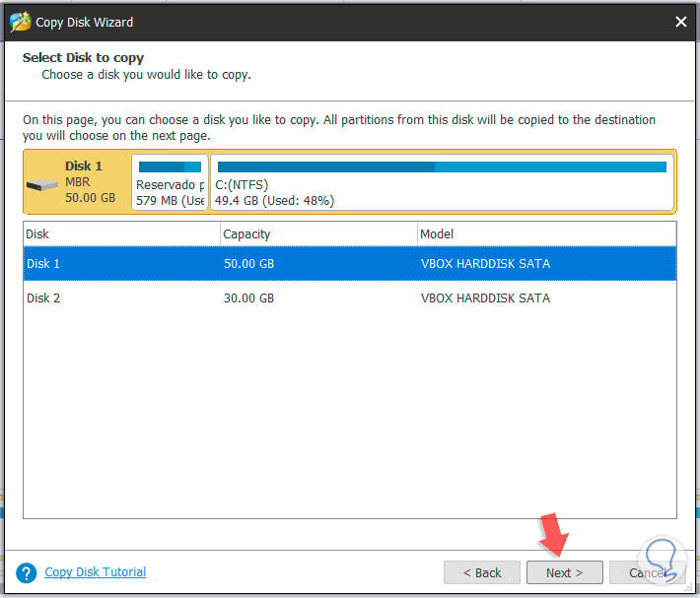Sort by the Capacity column header
Screen dimensions: 700x598
pyautogui.click(x=318, y=234)
